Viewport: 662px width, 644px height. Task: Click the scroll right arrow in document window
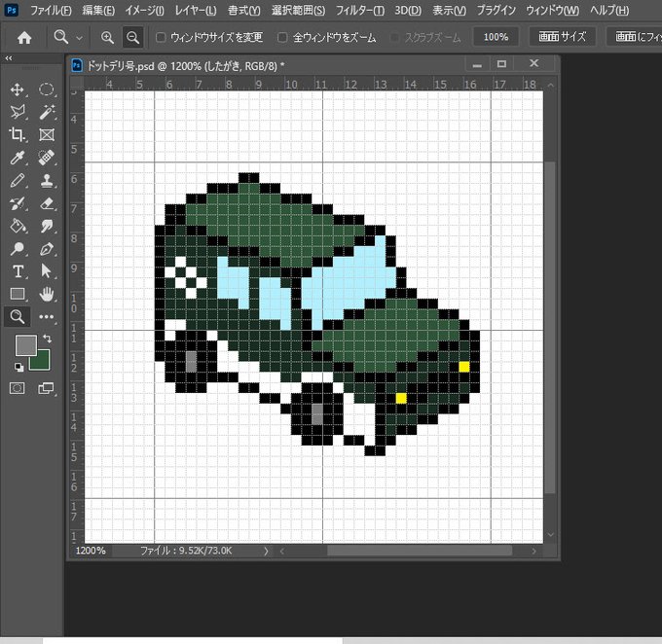click(x=533, y=551)
